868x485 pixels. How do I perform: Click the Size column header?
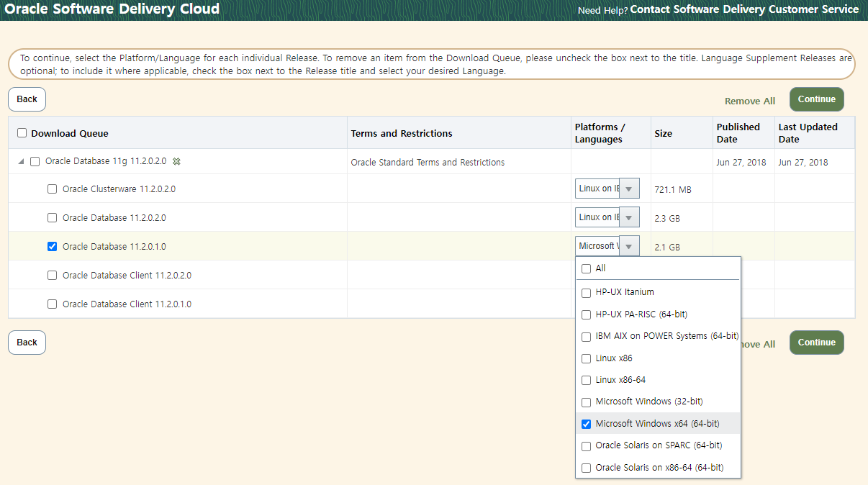point(663,133)
